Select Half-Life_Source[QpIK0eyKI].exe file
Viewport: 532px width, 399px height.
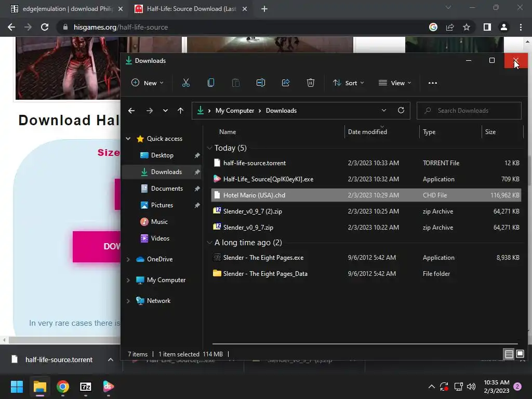366,179
